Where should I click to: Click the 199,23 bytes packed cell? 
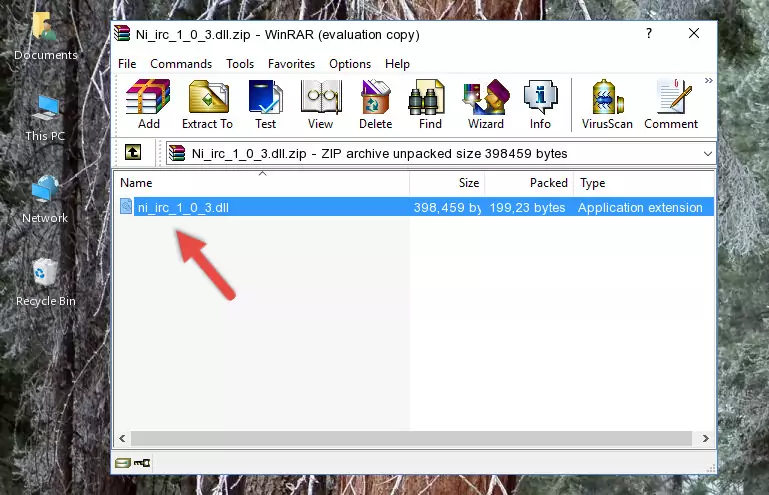coord(527,208)
